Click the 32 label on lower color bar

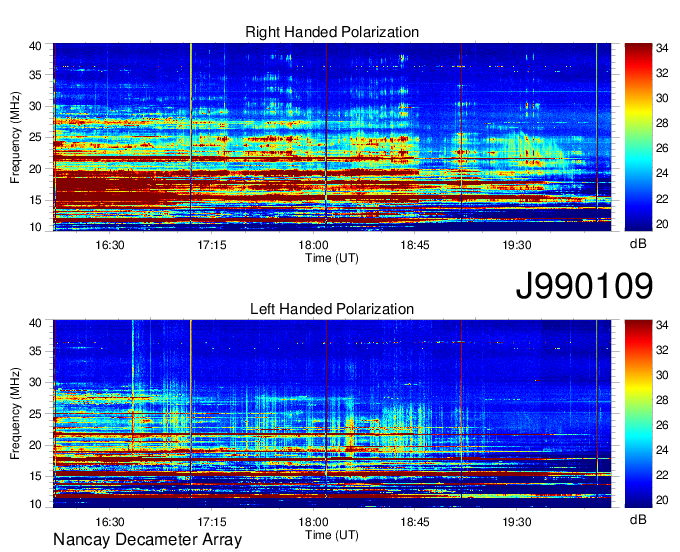(662, 350)
